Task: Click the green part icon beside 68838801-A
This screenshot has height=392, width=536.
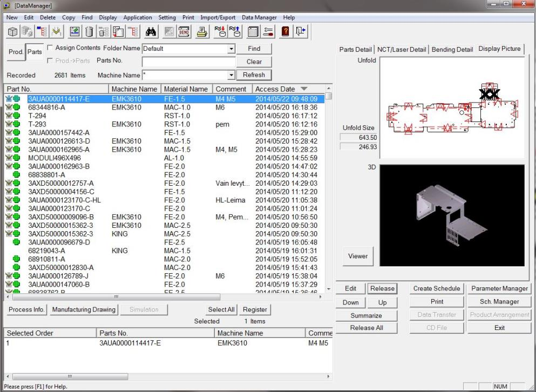Action: pos(16,175)
